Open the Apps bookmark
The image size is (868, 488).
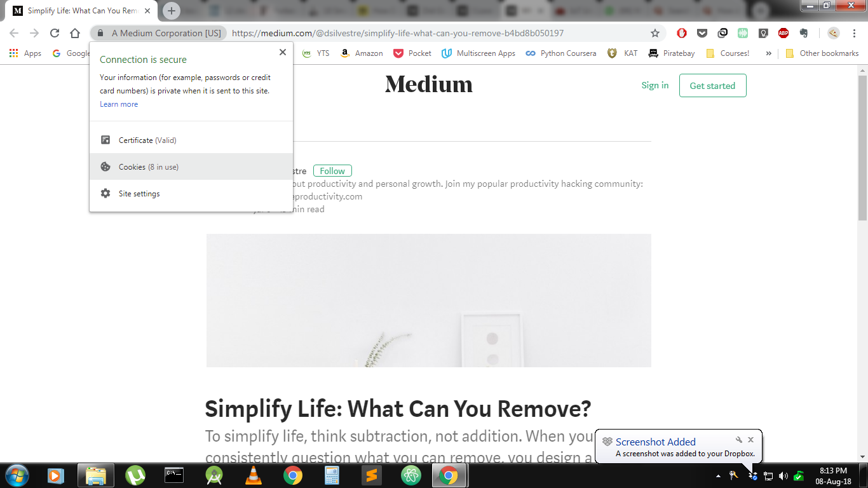[25, 53]
